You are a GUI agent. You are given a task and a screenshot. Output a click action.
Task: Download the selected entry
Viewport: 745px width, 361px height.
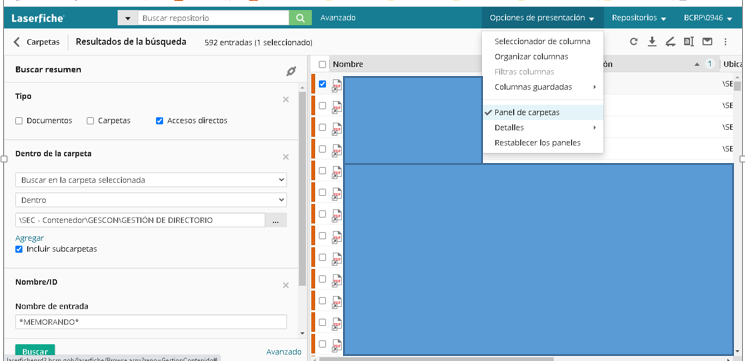point(652,42)
